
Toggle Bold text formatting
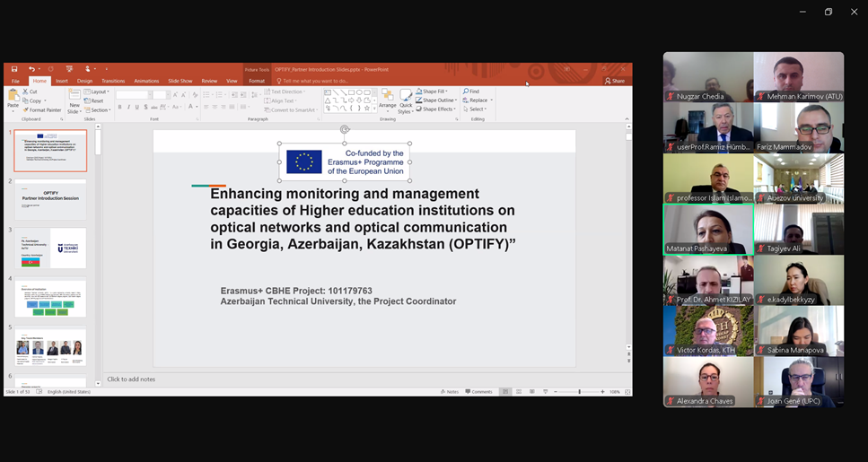(x=119, y=107)
